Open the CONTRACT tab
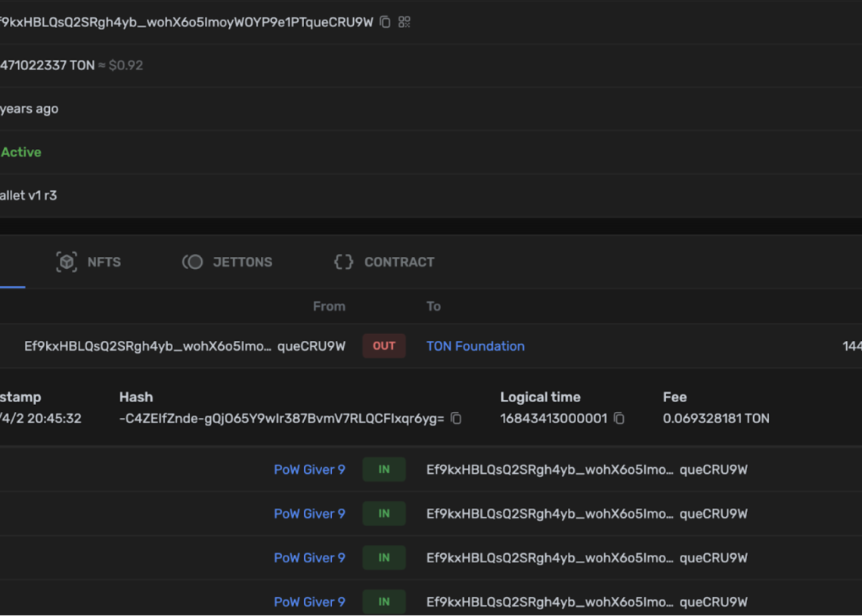Image resolution: width=862 pixels, height=616 pixels. (383, 262)
